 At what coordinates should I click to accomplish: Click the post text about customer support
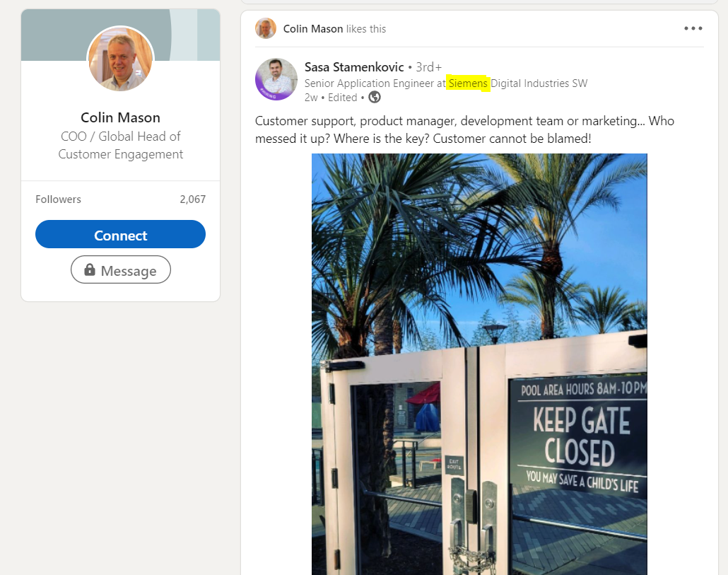pyautogui.click(x=464, y=129)
